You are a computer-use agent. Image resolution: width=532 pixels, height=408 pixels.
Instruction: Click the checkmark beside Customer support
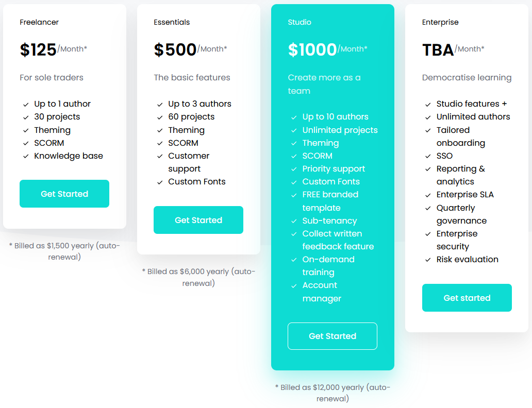pyautogui.click(x=160, y=156)
